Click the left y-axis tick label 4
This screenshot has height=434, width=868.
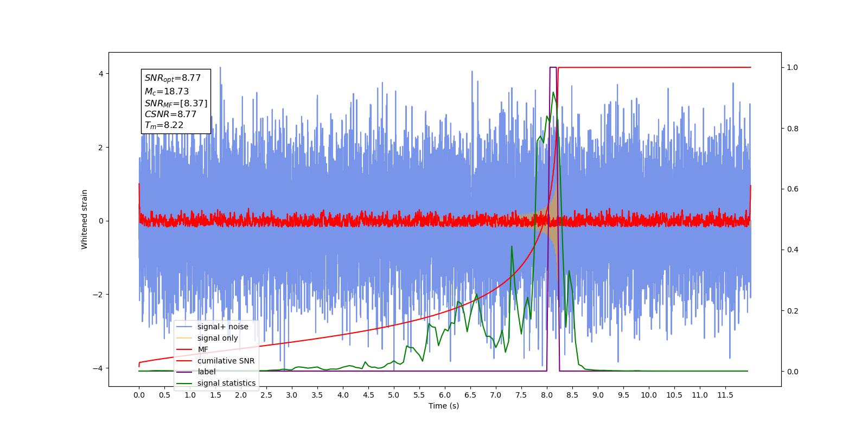tap(101, 74)
